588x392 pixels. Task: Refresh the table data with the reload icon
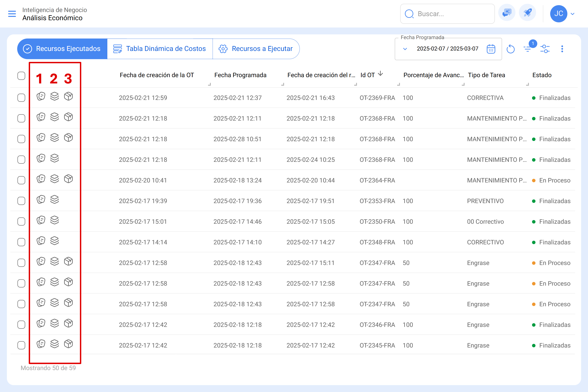(511, 49)
